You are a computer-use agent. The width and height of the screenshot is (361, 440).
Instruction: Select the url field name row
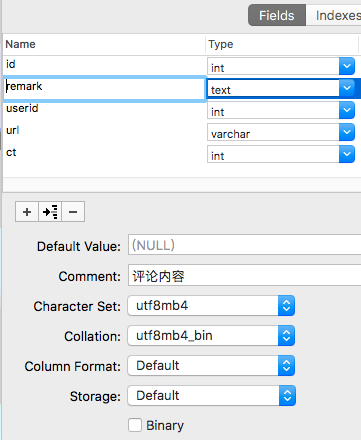pyautogui.click(x=104, y=131)
